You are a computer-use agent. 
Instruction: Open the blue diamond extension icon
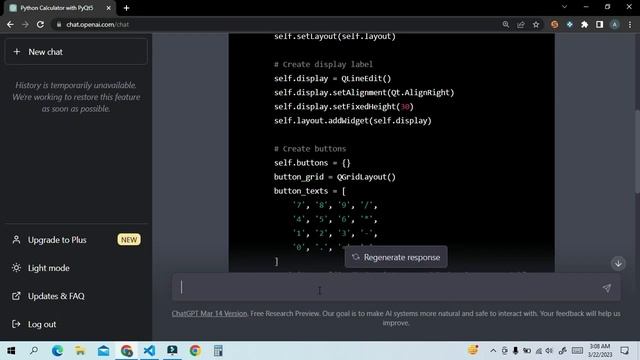(x=569, y=24)
